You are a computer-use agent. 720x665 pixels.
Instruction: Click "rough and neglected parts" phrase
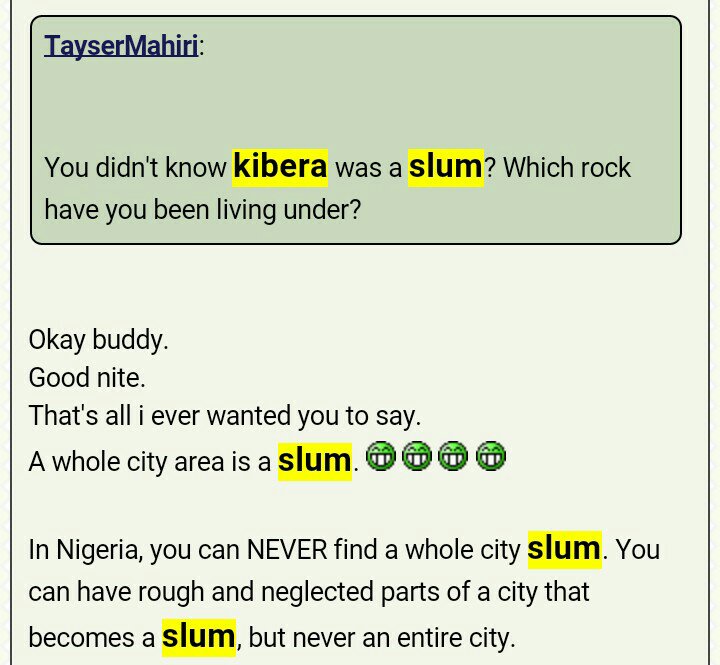coord(289,592)
